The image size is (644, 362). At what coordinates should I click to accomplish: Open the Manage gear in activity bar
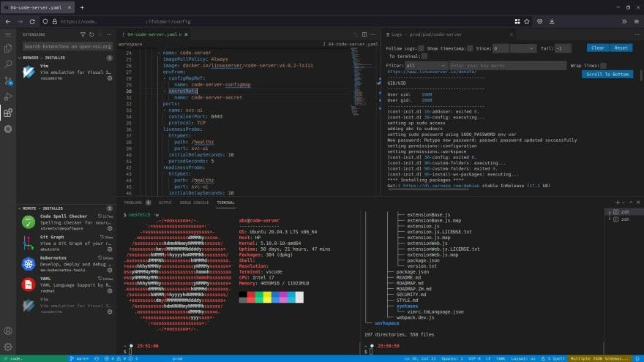8,347
